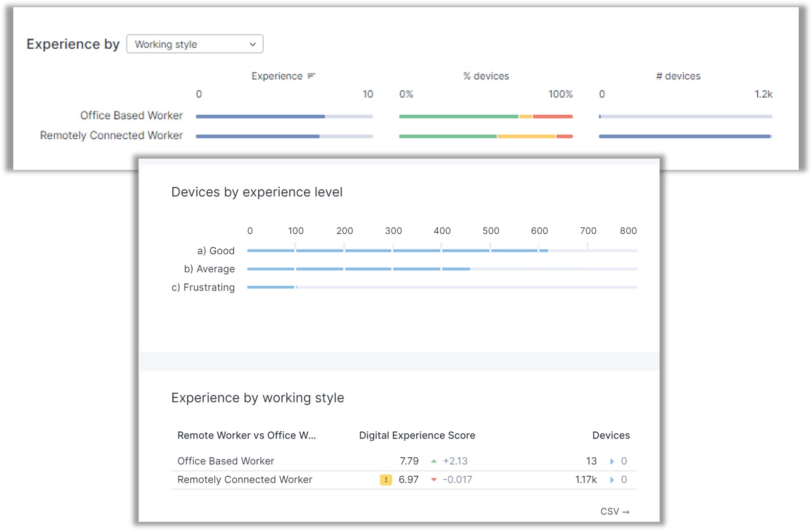The image size is (812, 531).
Task: Click the red down arrow next to -0.017
Action: point(434,480)
